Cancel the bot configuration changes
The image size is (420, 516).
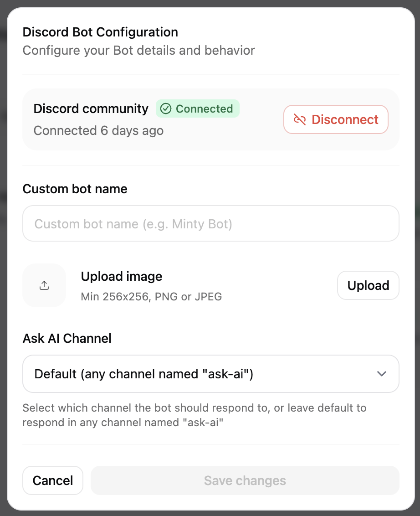click(53, 480)
